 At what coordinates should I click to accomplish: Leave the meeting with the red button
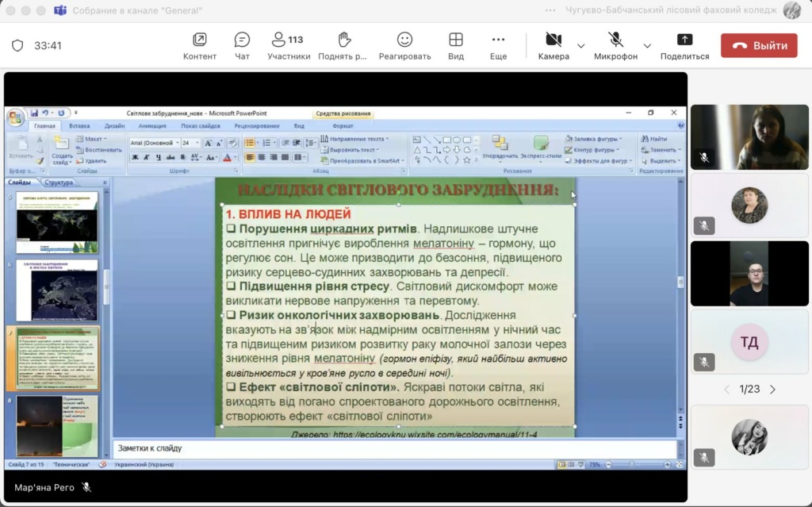[759, 46]
